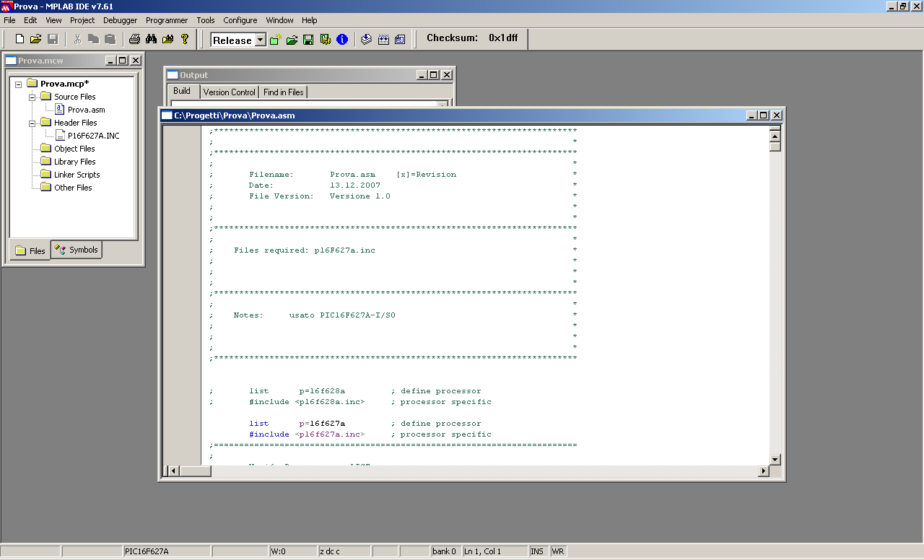Collapse the Header Files tree folder
The image size is (924, 560).
(32, 123)
